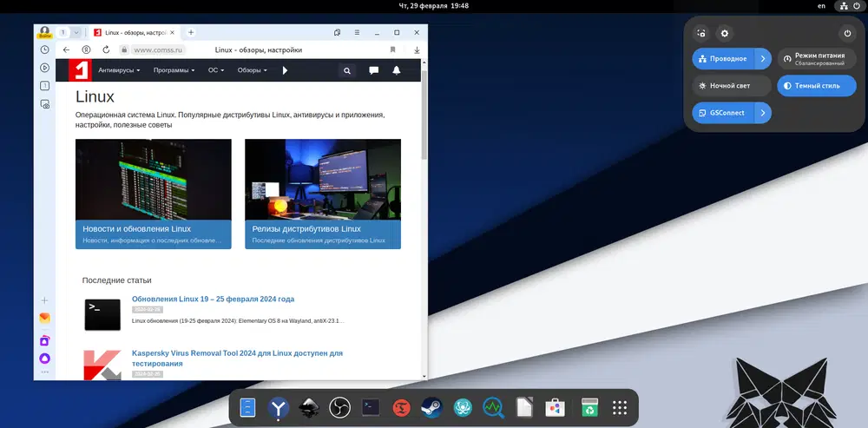Expand the Проводное network submenu arrow
The height and width of the screenshot is (428, 868).
click(762, 59)
